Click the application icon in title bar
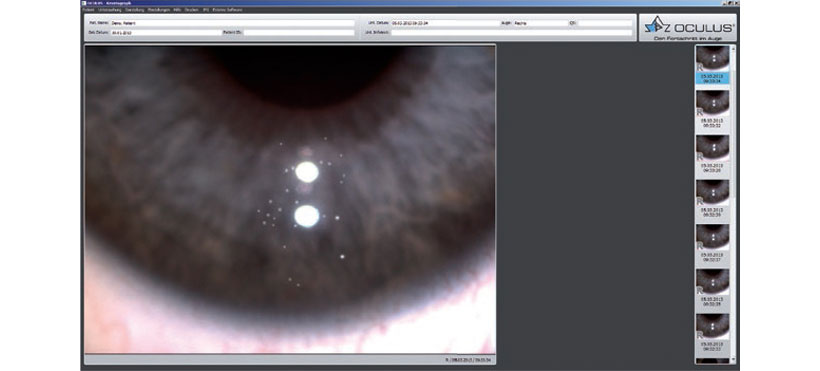 83,3
